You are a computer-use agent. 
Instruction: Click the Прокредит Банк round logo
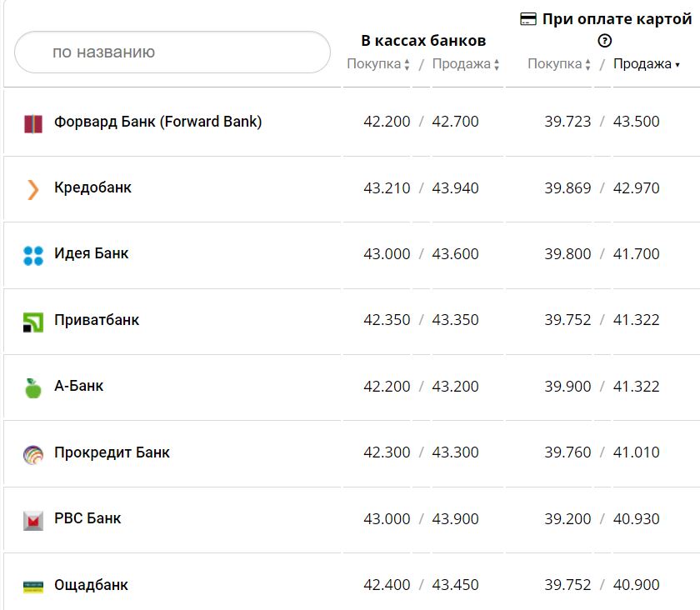click(32, 454)
